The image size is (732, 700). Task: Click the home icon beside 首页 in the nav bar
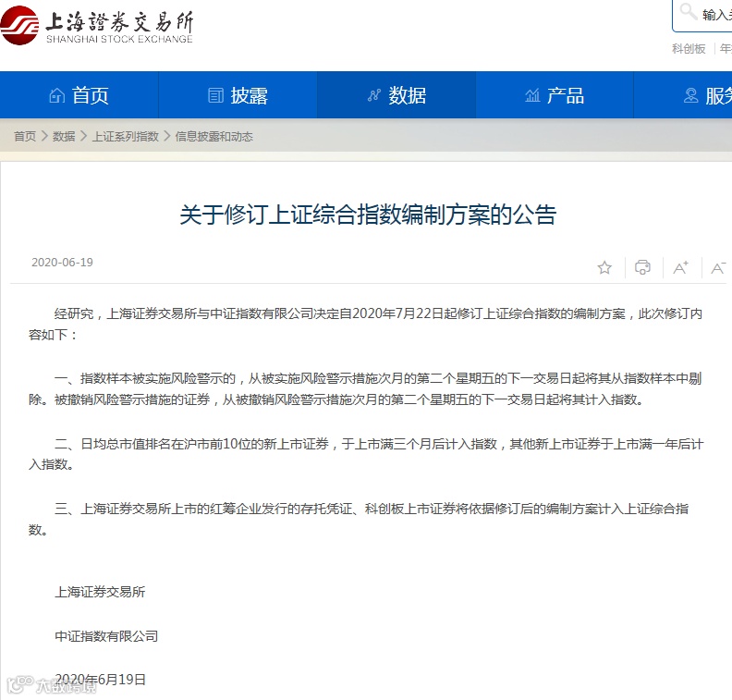[56, 96]
